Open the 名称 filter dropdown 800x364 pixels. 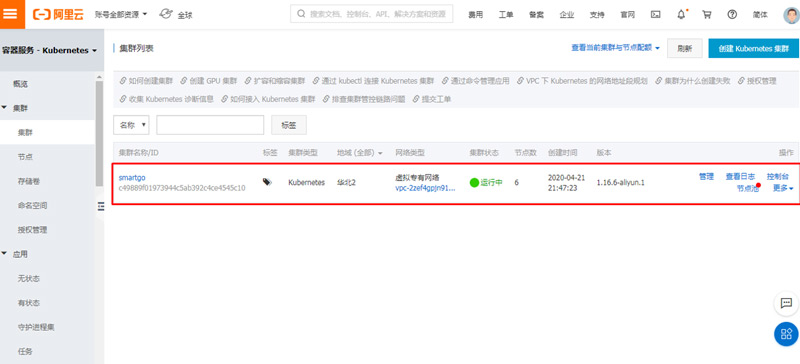131,125
